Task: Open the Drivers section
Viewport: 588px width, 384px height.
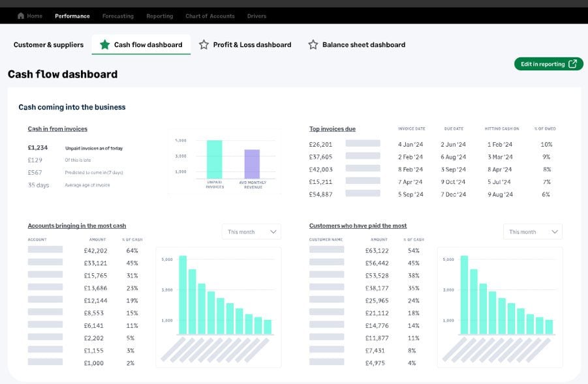Action: coord(256,16)
